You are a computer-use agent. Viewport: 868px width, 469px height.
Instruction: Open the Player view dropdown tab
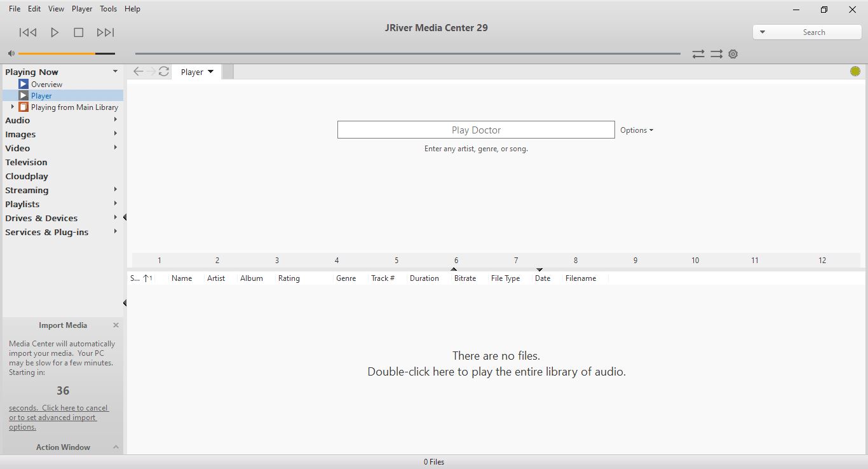[x=197, y=72]
